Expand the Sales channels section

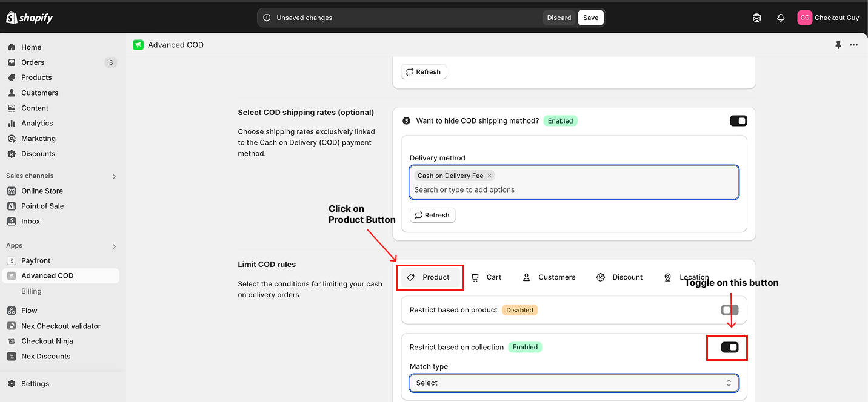(x=114, y=176)
